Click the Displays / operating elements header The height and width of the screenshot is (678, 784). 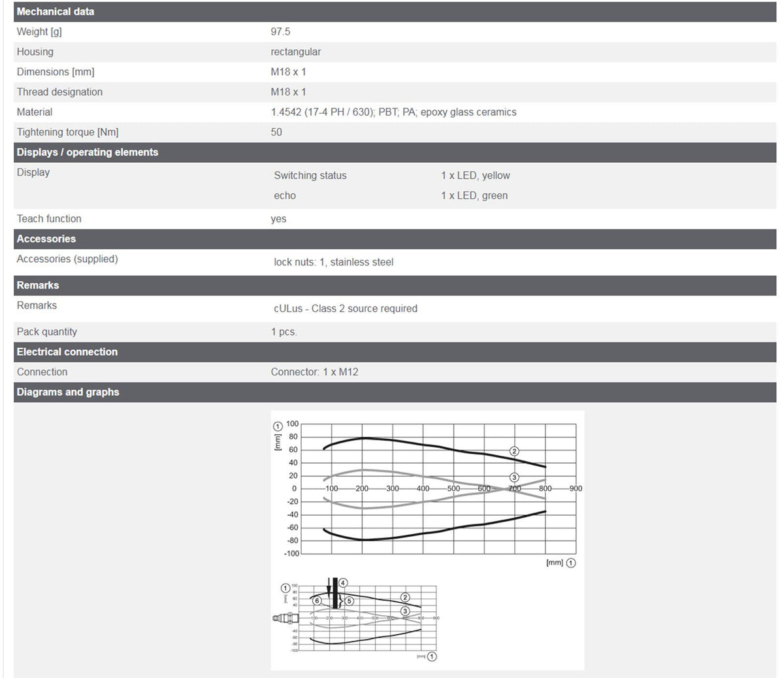coord(395,152)
